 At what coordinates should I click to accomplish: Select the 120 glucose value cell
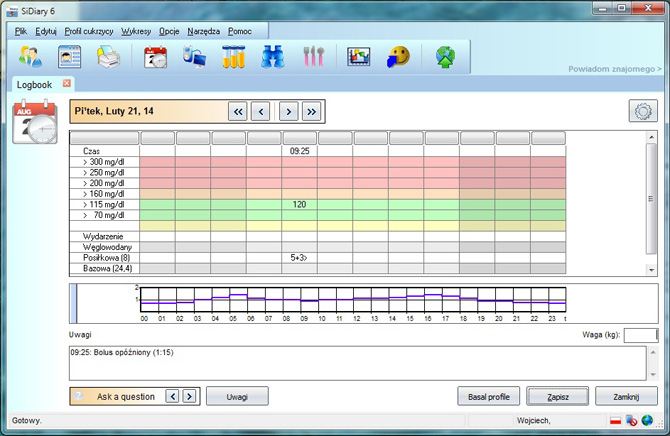[x=299, y=204]
